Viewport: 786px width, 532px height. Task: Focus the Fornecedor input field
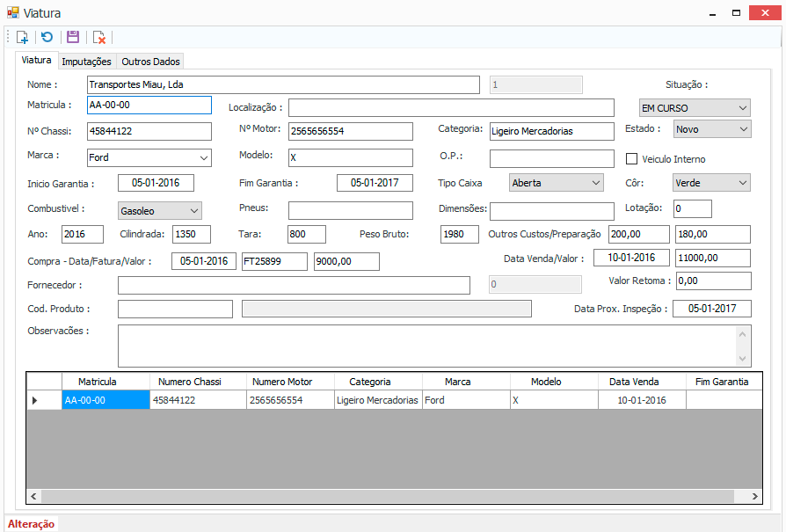tap(295, 285)
